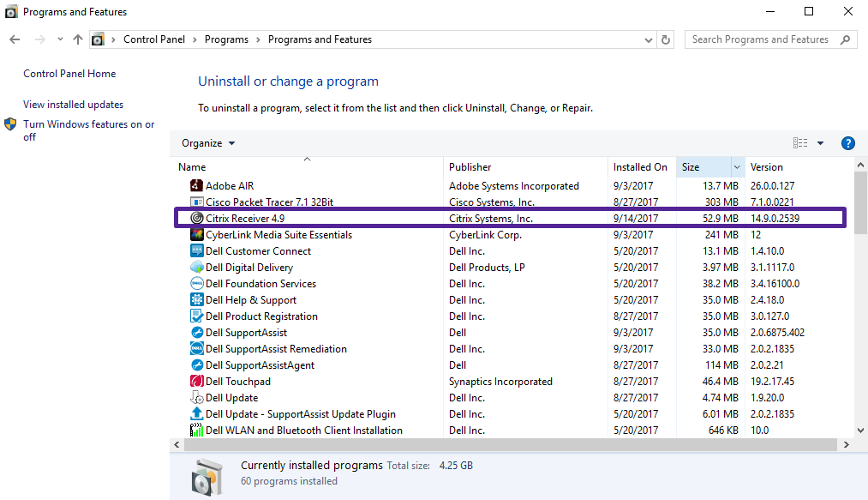Click the 9/14/2017 installed date cell
The width and height of the screenshot is (868, 500).
636,219
